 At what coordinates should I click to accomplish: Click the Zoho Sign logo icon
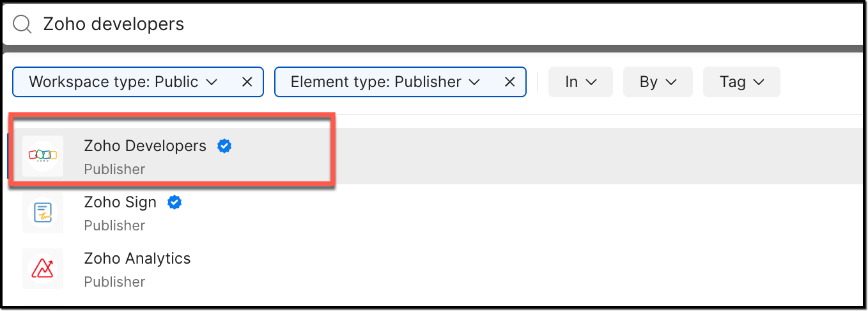click(43, 212)
